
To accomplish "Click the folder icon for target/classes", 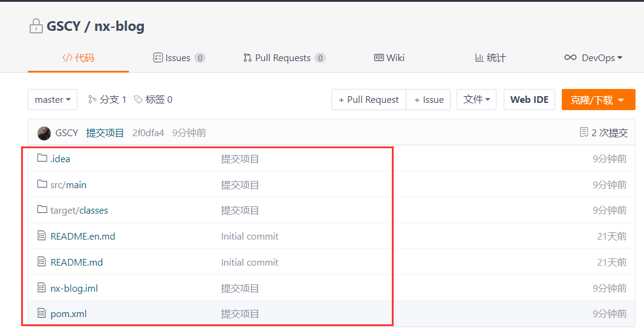I will 42,209.
